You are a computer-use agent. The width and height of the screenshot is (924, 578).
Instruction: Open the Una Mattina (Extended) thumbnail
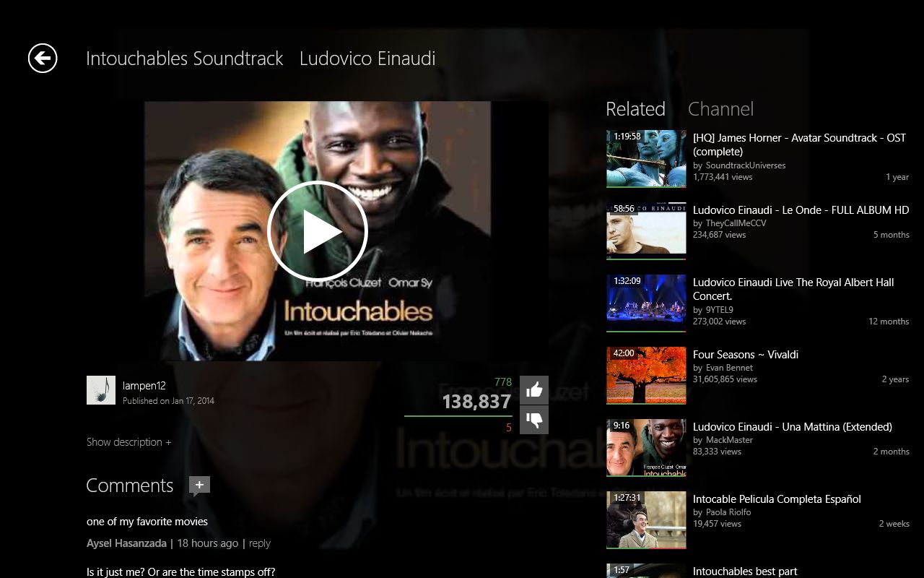pos(646,448)
